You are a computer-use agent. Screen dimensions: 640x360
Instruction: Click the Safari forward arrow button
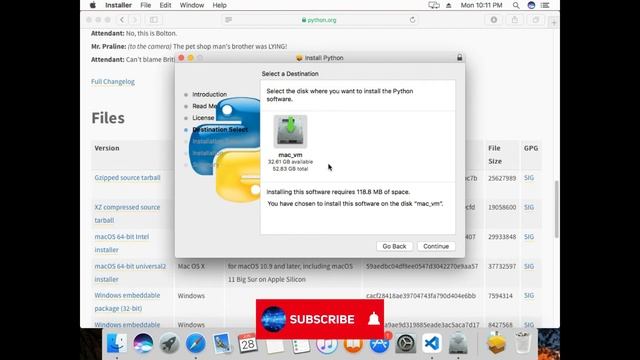point(135,20)
